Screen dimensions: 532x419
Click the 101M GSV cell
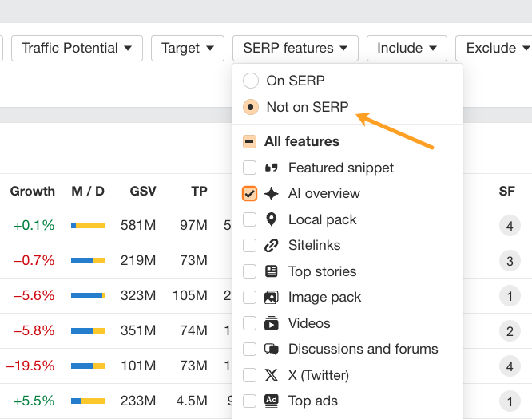pyautogui.click(x=138, y=366)
